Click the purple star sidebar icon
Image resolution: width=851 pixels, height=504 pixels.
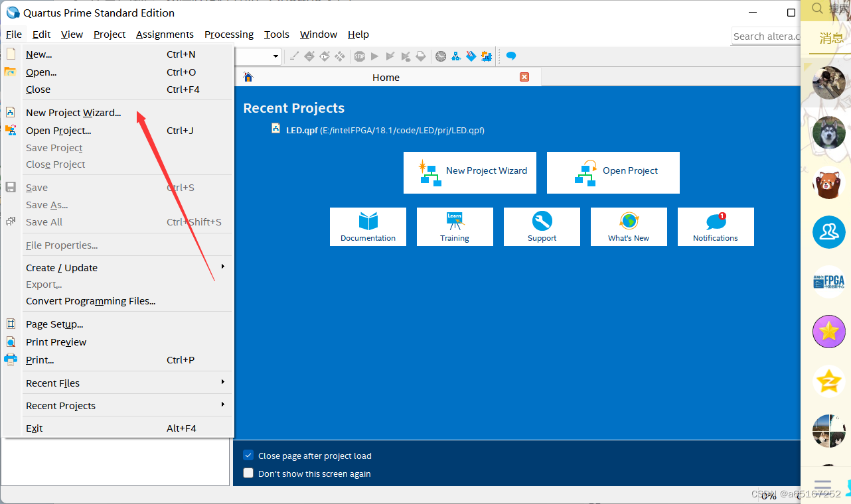828,332
